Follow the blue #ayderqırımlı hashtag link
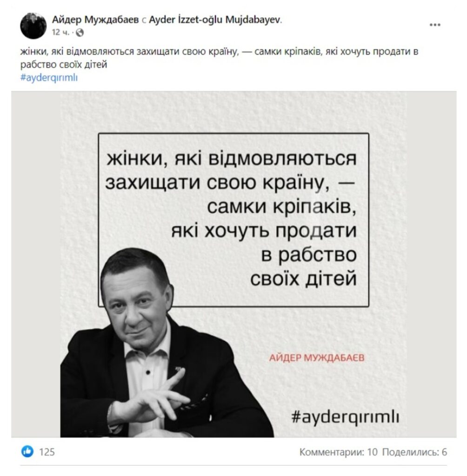467x476 pixels. pos(49,78)
